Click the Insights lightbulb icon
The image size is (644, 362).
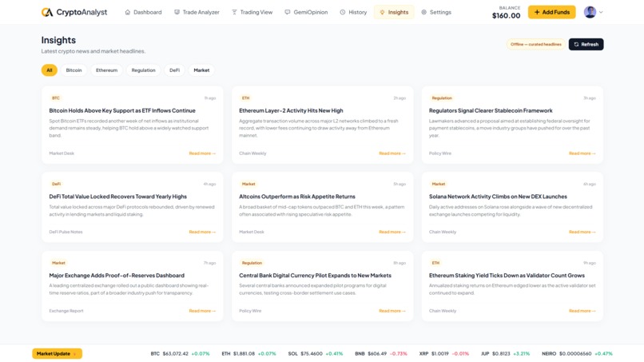(383, 12)
